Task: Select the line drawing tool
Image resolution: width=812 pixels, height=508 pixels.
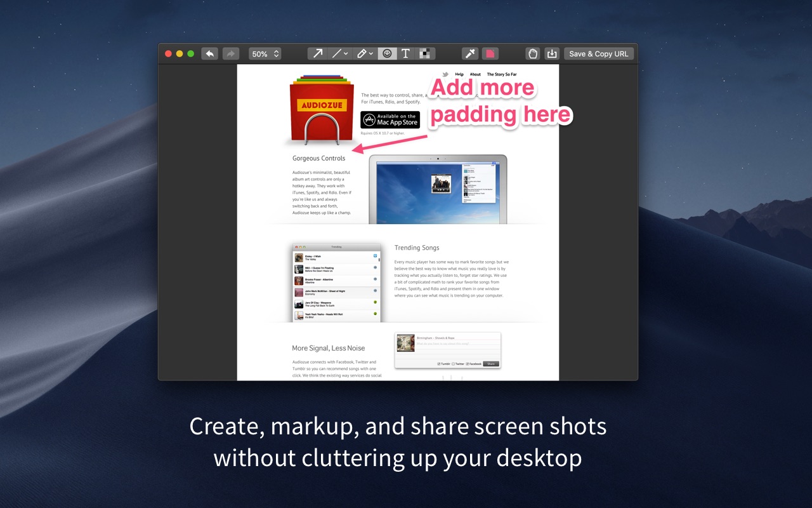Action: (336, 54)
